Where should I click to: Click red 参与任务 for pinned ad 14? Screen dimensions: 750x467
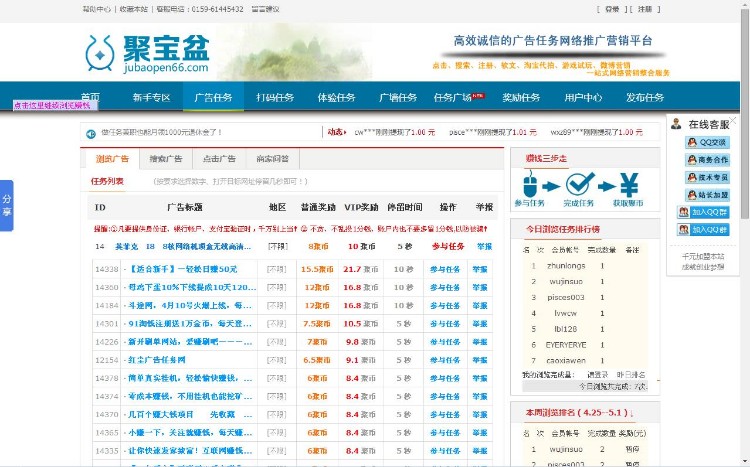448,246
